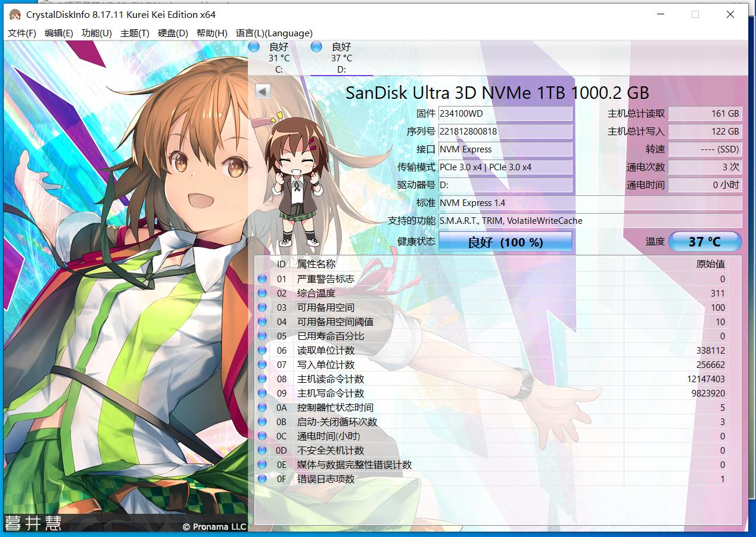Click the interface field NVM Express

(x=505, y=149)
